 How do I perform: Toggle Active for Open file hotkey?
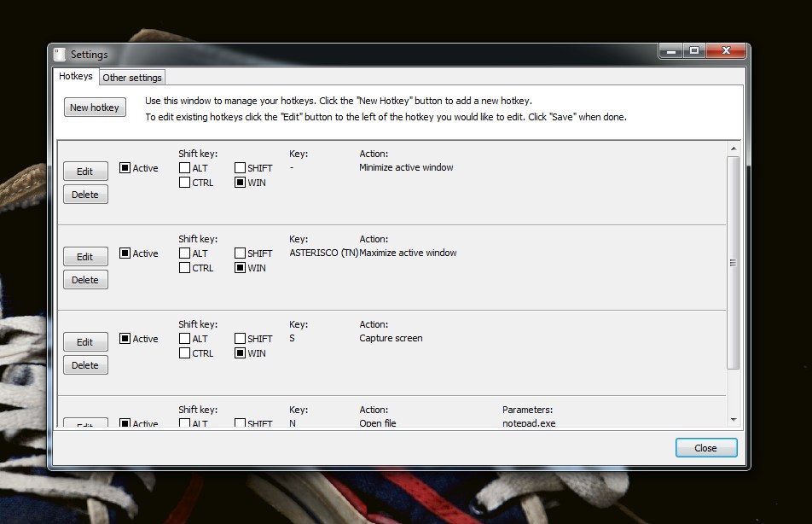pyautogui.click(x=125, y=423)
